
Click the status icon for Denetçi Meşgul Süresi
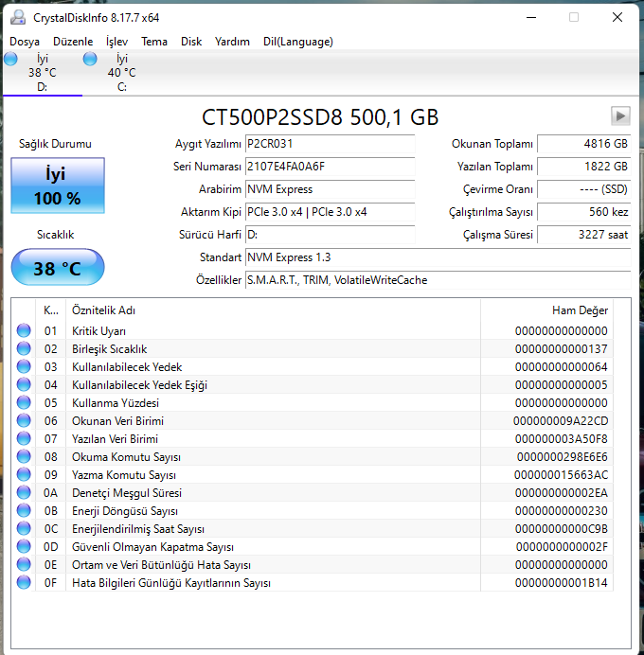click(24, 492)
